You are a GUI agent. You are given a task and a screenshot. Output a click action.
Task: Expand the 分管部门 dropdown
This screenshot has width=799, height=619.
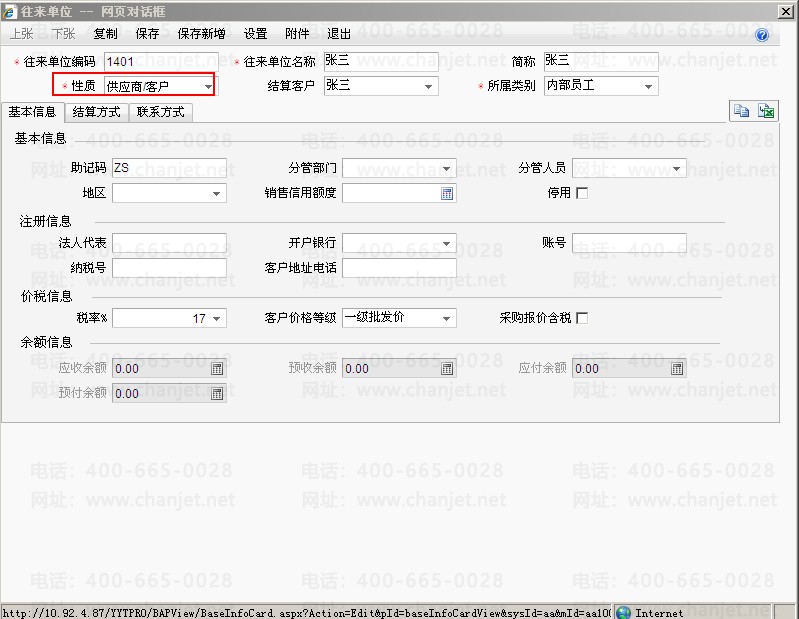pyautogui.click(x=446, y=169)
